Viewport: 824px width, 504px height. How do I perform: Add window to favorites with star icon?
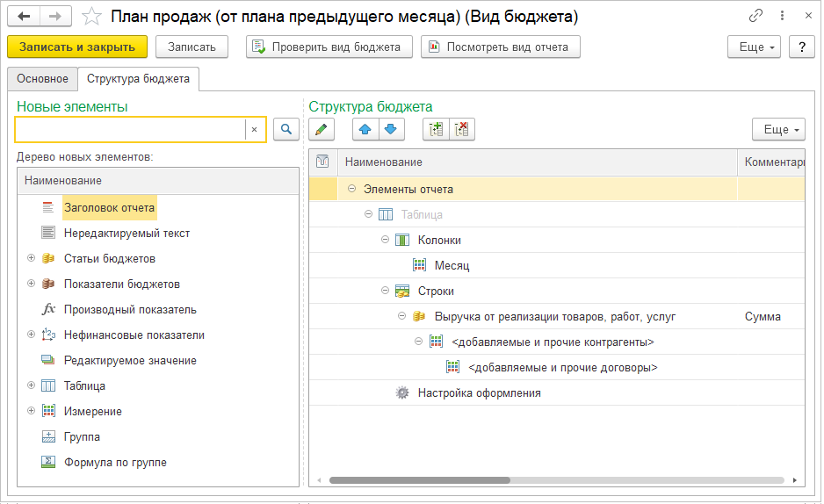coord(91,17)
